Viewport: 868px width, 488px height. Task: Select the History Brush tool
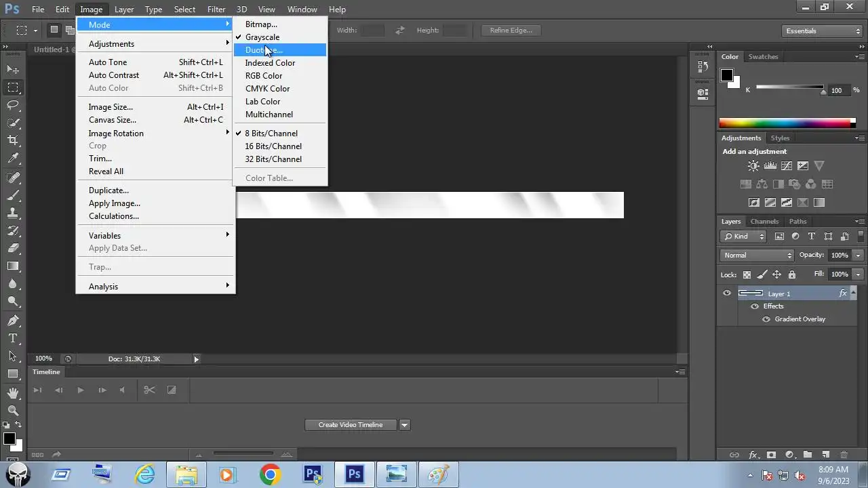point(13,230)
